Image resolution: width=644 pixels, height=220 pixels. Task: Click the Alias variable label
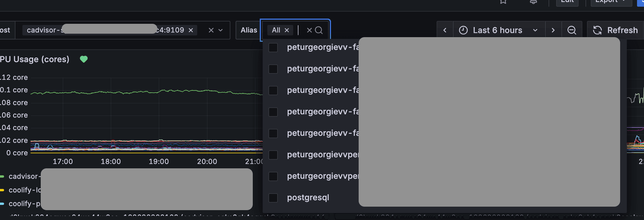(249, 30)
